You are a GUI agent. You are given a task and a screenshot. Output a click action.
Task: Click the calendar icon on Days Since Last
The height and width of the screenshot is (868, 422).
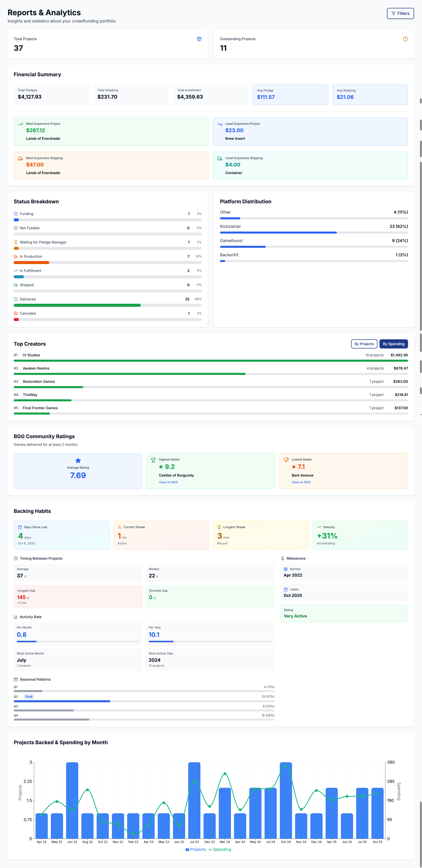coord(20,527)
